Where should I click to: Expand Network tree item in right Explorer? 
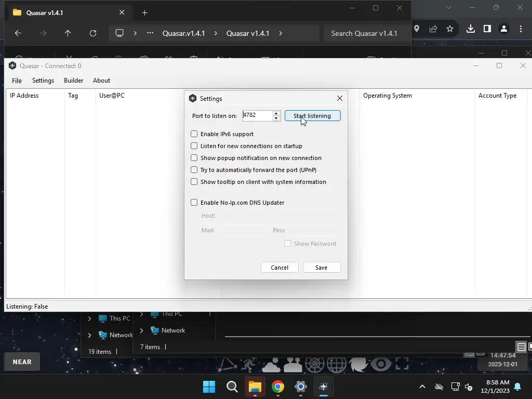(x=141, y=330)
